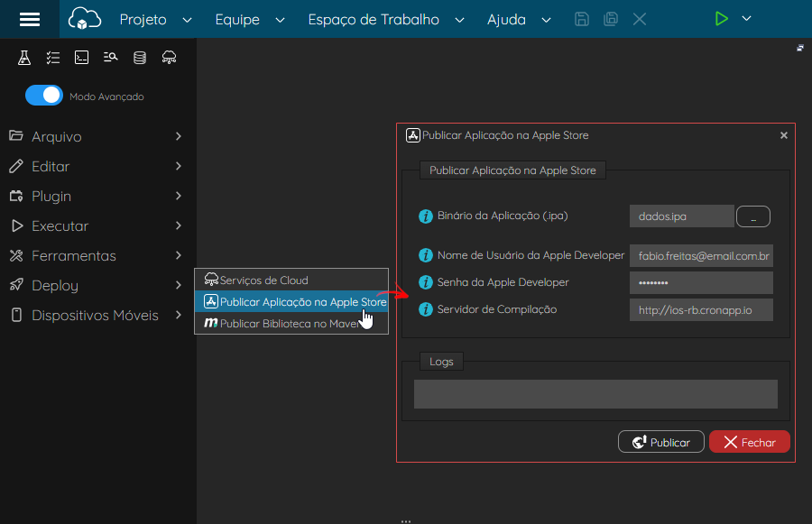812x524 pixels.
Task: Open the hamburger main menu
Action: pos(30,19)
